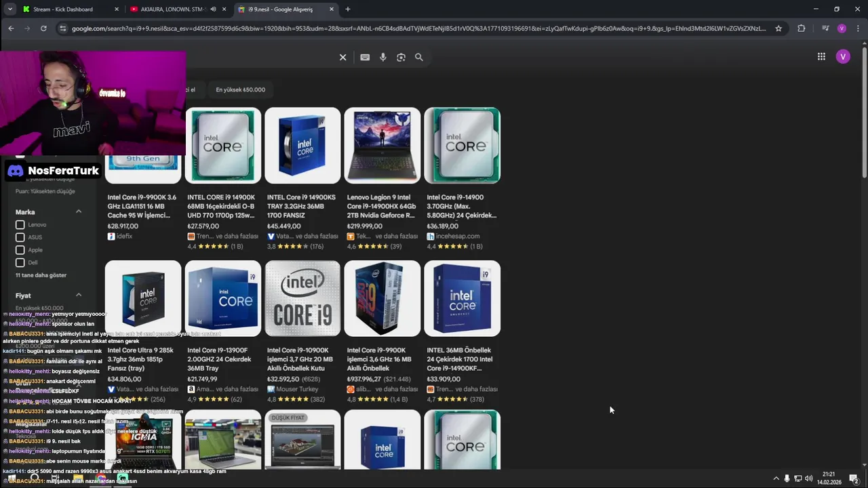Viewport: 868px width, 488px height.
Task: Open the Chrome three-dot menu
Action: click(857, 28)
